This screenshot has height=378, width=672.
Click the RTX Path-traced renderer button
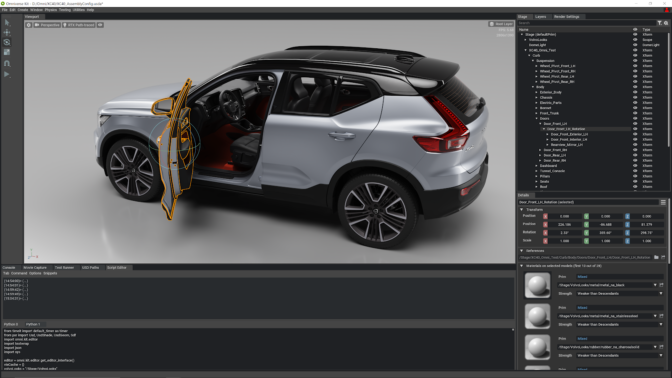(x=79, y=25)
